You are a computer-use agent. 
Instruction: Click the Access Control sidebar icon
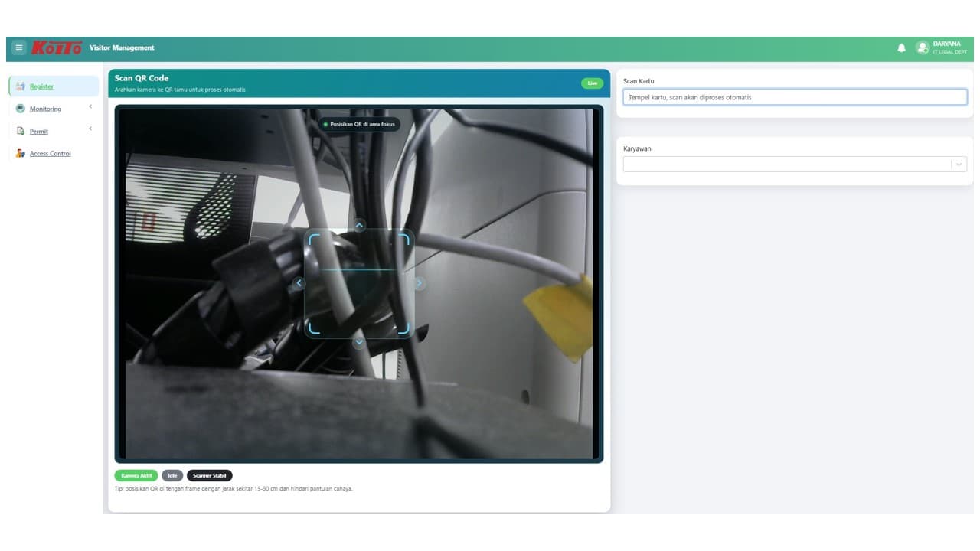[x=21, y=153]
